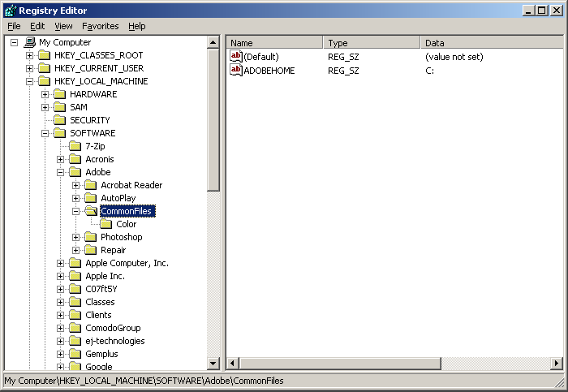Viewport: 568px width, 392px height.
Task: Click the Registry Editor title bar icon
Action: coord(10,11)
